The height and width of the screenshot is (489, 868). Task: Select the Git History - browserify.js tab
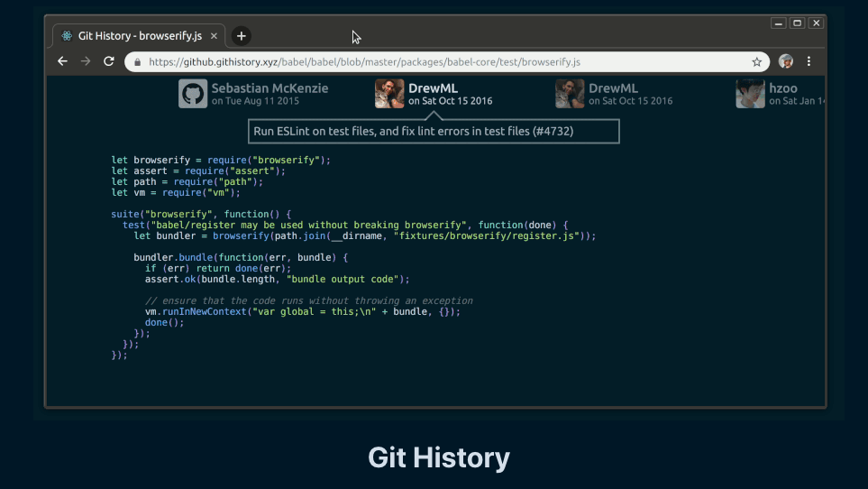(139, 36)
